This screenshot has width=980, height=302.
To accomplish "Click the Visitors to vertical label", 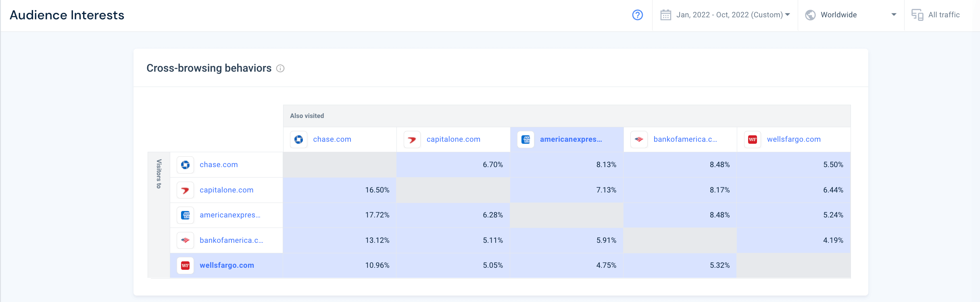I will click(159, 174).
